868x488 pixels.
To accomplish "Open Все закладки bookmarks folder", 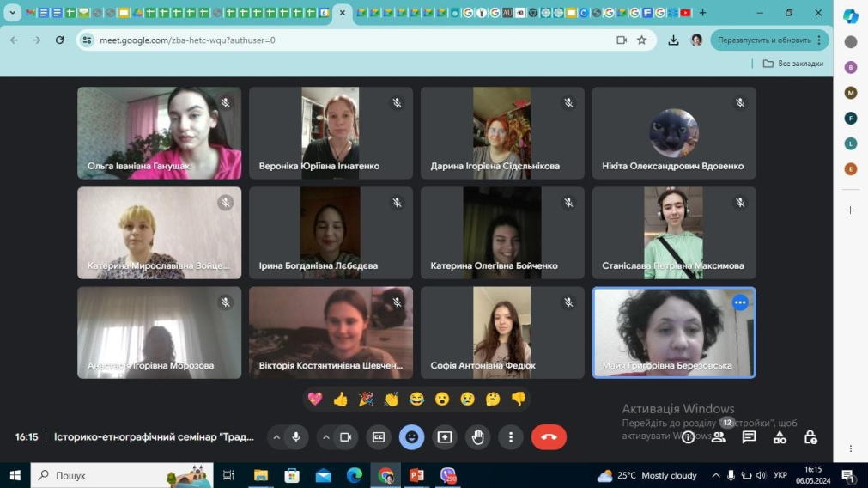I will [792, 64].
